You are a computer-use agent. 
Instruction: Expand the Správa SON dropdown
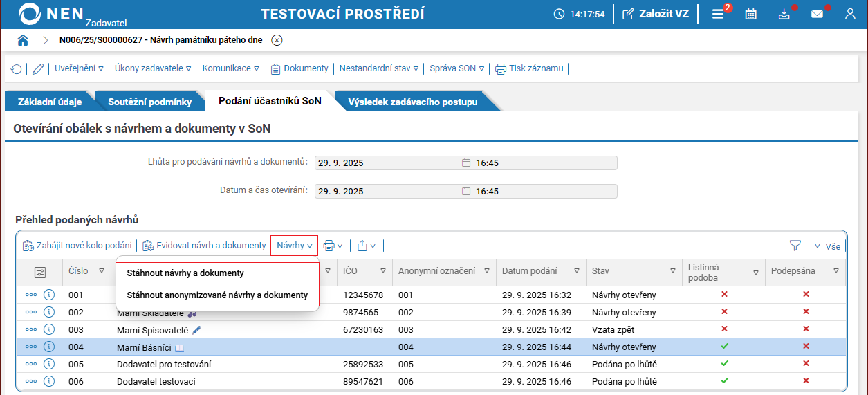tap(456, 68)
